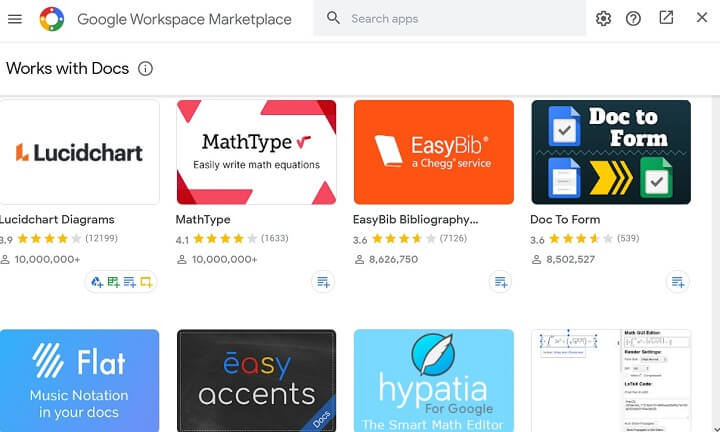Open the Hypatia Smart Math Editor card

(433, 380)
